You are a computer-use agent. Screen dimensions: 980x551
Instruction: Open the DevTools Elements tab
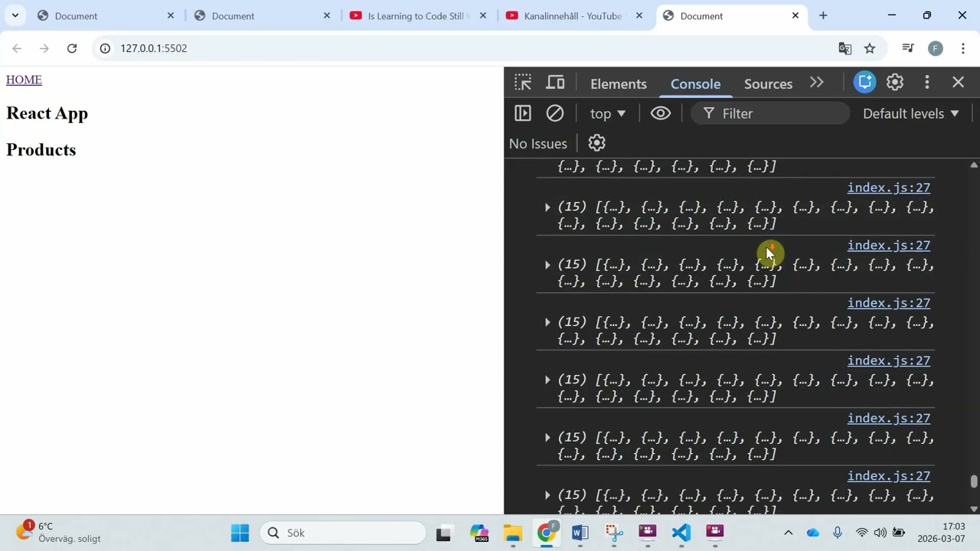[619, 83]
